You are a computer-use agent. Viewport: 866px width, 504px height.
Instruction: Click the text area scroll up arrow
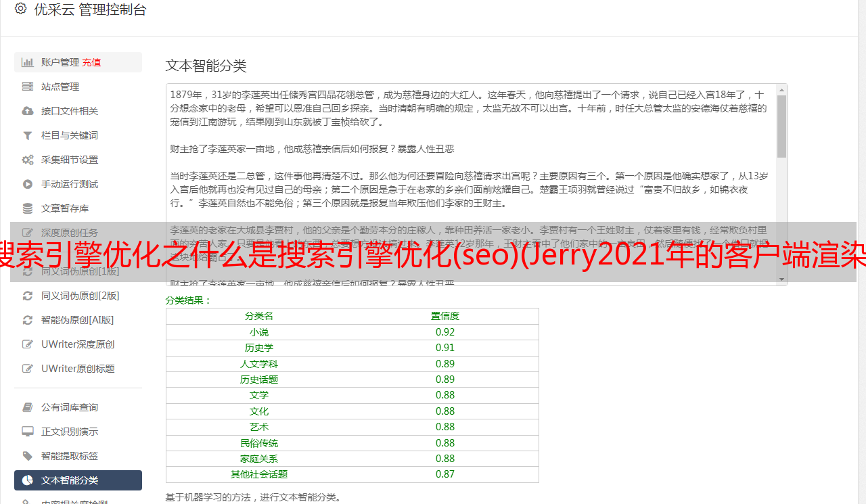coord(782,89)
